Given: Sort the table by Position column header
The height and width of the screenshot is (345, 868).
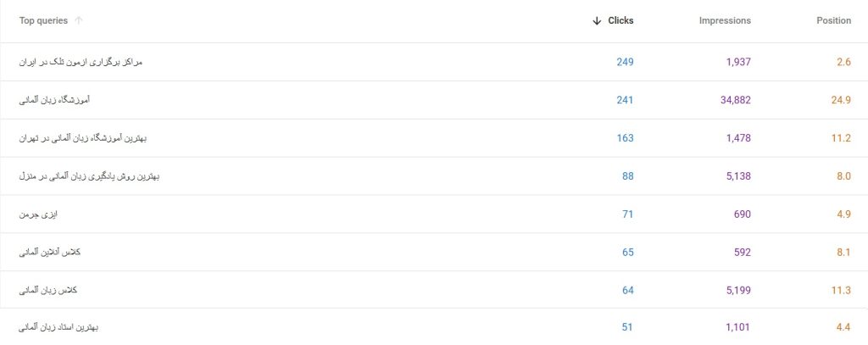Looking at the screenshot, I should point(833,20).
